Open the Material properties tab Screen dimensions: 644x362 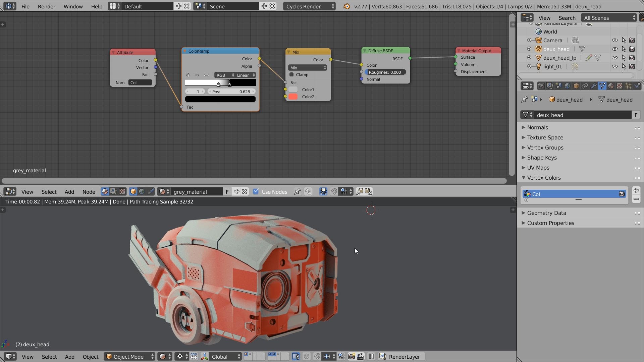point(611,86)
